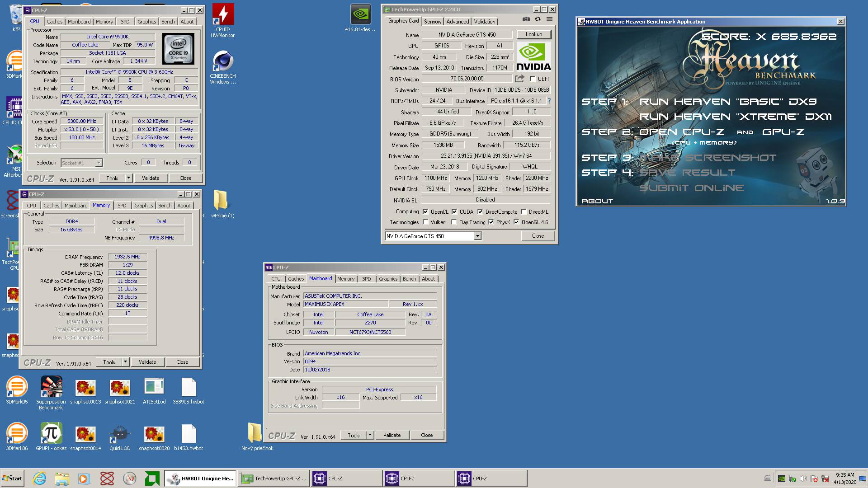The image size is (868, 488).
Task: Click the GPU-Z screenshot camera icon
Action: [x=526, y=19]
